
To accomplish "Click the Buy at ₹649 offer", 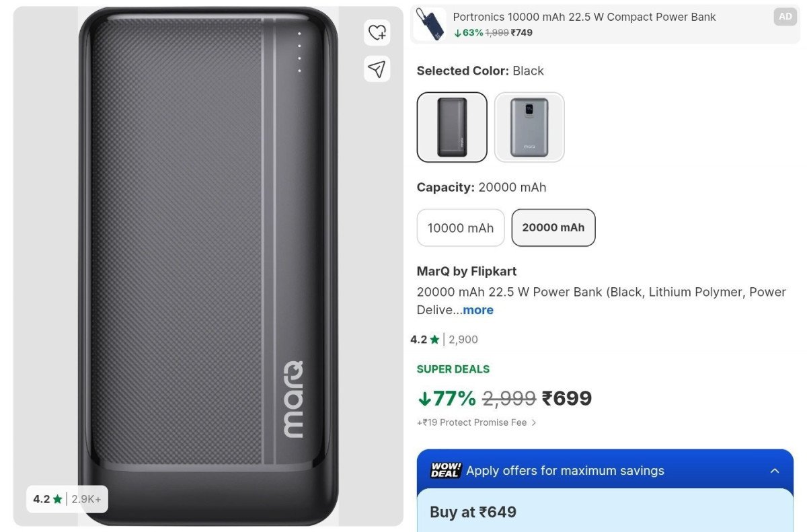I will tap(473, 512).
